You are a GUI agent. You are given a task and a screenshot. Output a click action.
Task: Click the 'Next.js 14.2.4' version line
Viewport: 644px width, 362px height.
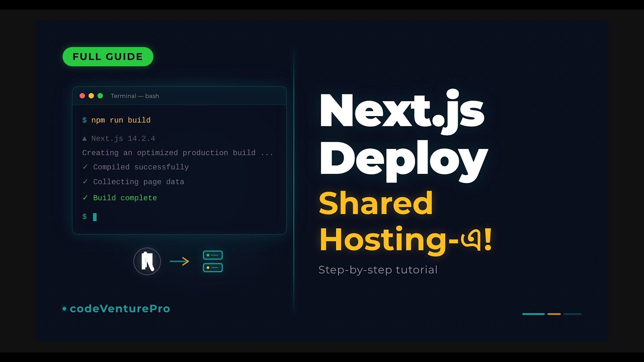118,138
